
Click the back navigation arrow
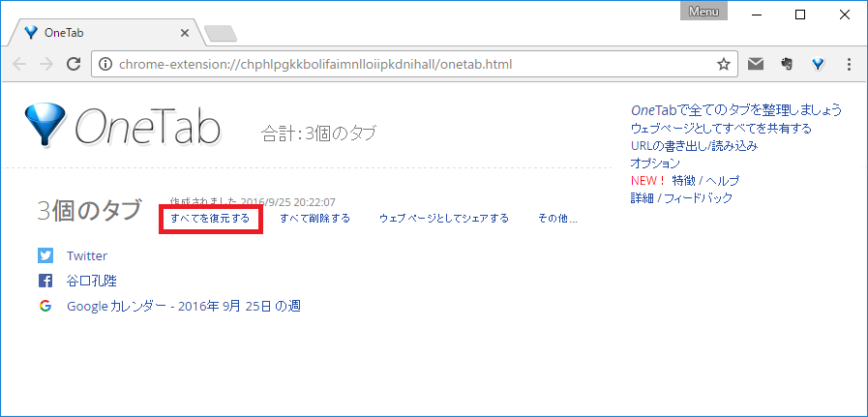(20, 65)
